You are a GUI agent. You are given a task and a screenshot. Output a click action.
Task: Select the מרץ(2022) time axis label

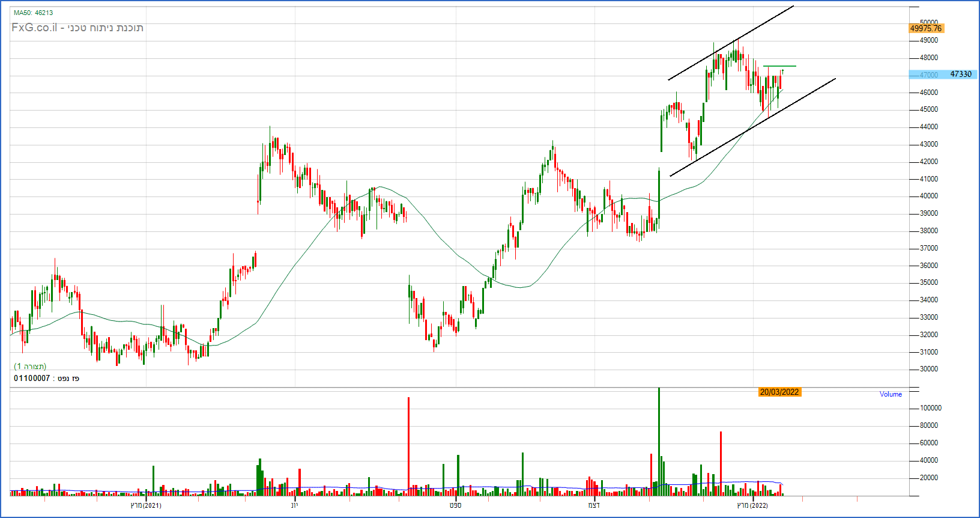click(752, 505)
